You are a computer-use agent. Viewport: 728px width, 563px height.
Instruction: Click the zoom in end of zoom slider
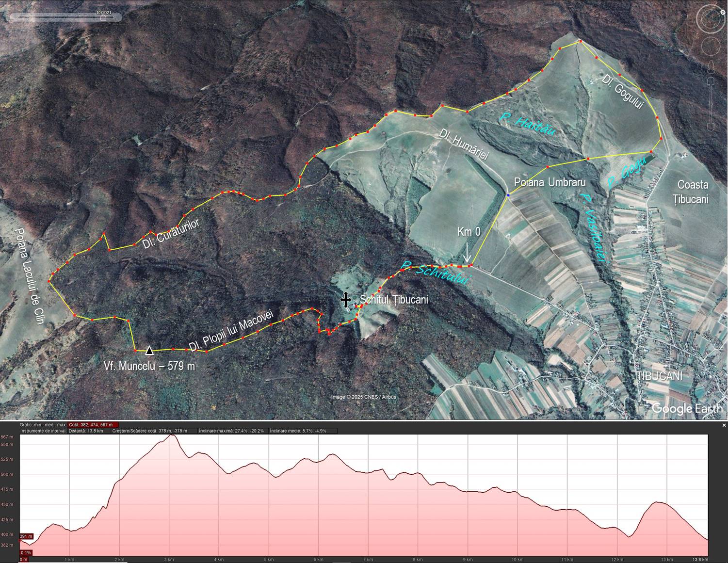coord(711,80)
